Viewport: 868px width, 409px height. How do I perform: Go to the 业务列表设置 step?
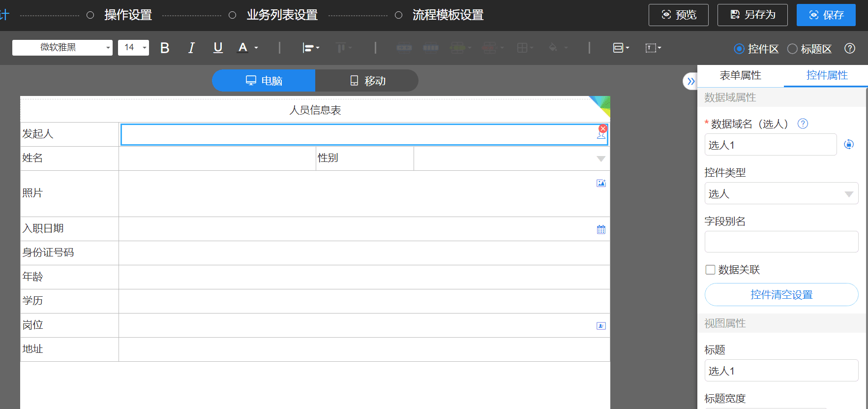[282, 15]
